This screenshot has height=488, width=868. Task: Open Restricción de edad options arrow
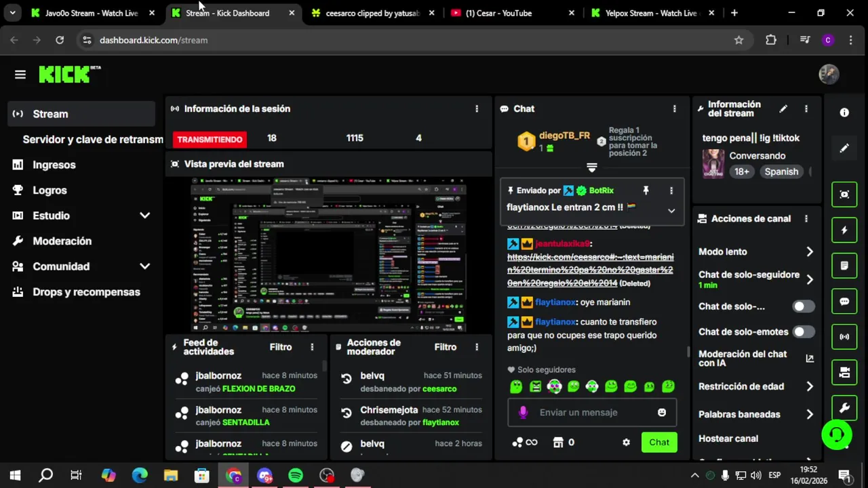[810, 386]
